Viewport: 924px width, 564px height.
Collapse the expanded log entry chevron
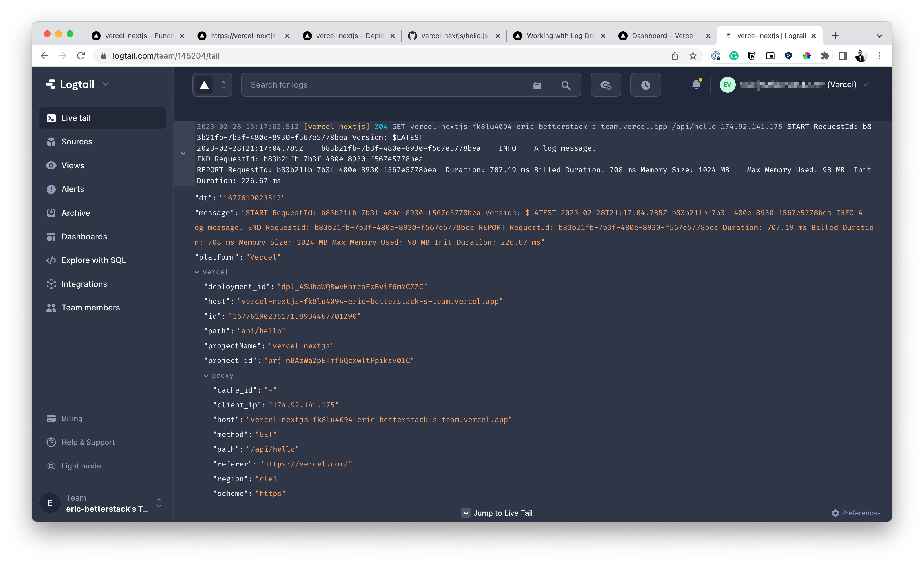pyautogui.click(x=183, y=153)
